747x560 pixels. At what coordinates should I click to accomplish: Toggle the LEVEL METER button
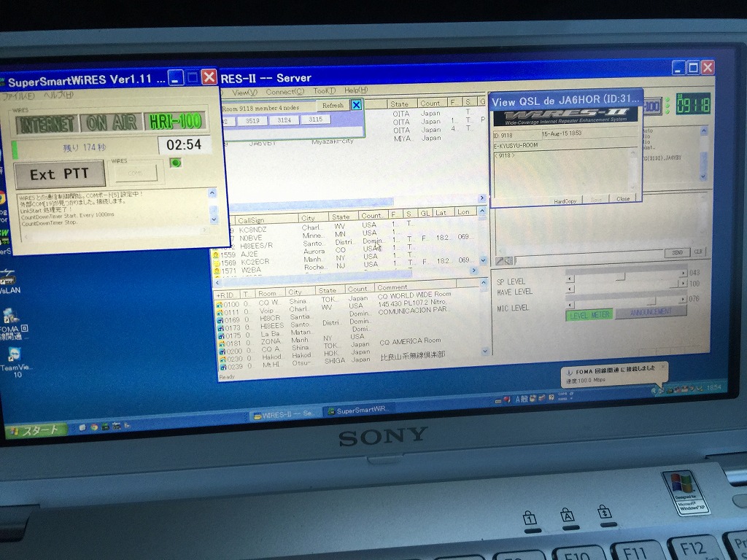pos(589,315)
